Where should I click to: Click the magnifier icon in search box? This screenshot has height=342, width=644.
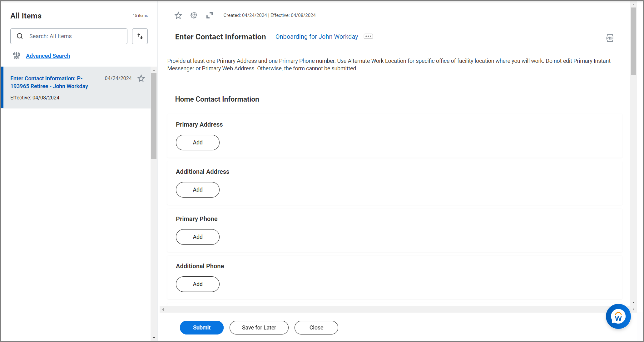[x=20, y=36]
